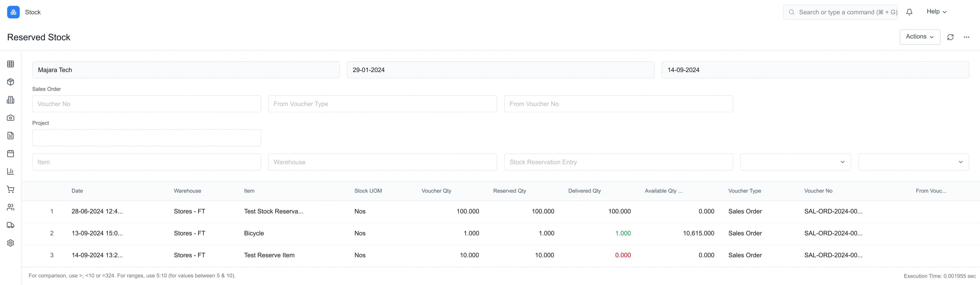Expand the first empty dropdown in filter row
This screenshot has height=285, width=980.
[x=795, y=162]
